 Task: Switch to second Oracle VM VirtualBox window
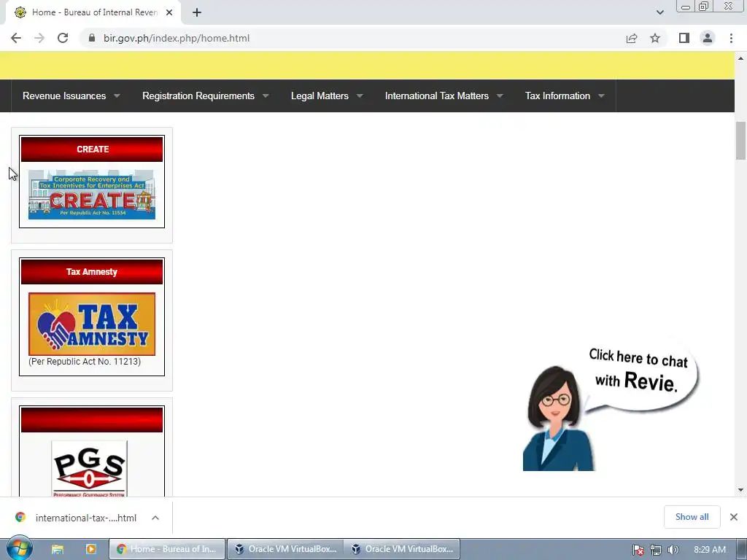tap(402, 549)
